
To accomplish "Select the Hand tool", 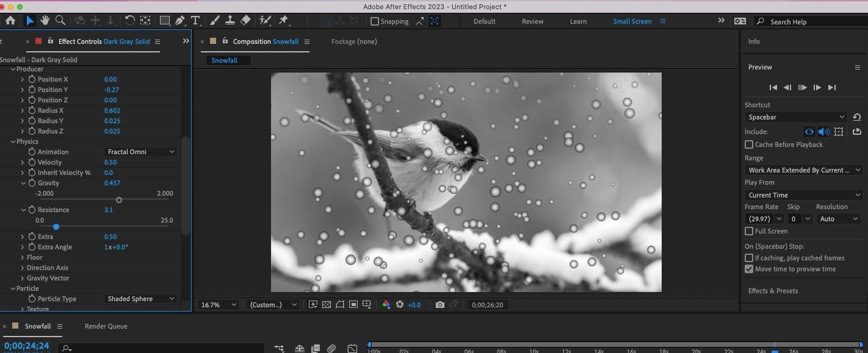I will coord(45,21).
